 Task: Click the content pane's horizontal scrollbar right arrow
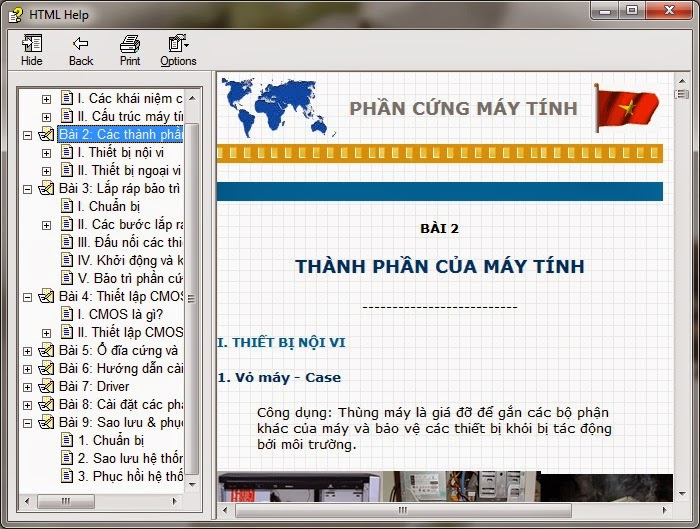[x=665, y=510]
